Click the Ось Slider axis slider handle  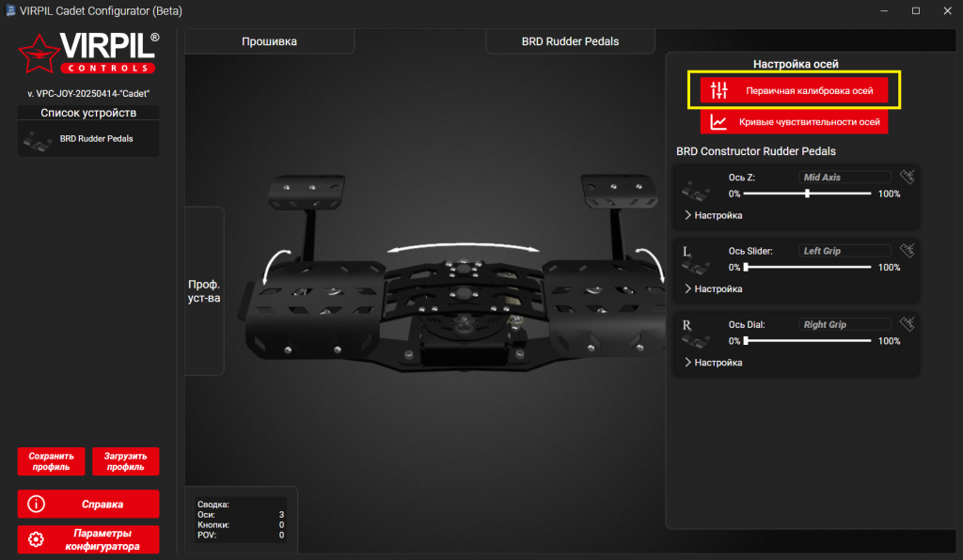[x=746, y=268]
